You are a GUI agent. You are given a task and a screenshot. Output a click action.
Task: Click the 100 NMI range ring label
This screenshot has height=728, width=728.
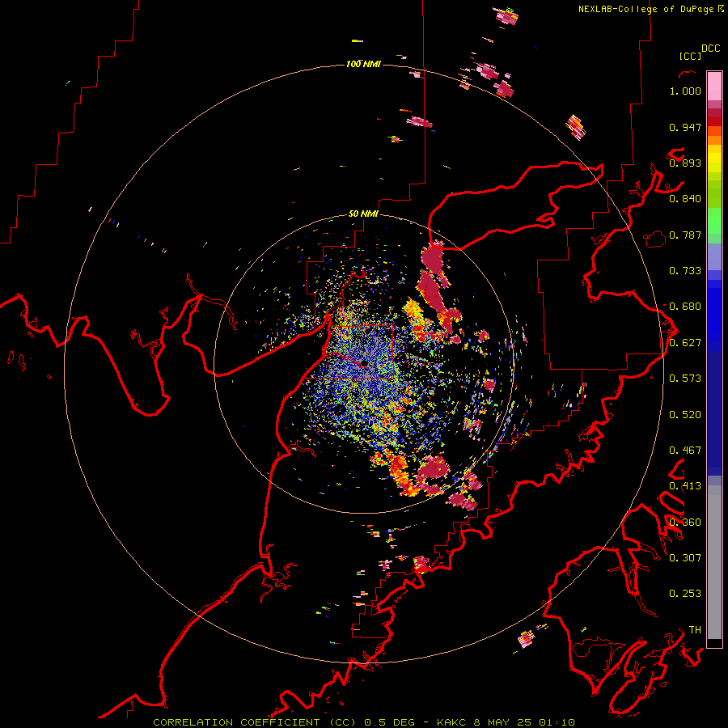pos(363,64)
